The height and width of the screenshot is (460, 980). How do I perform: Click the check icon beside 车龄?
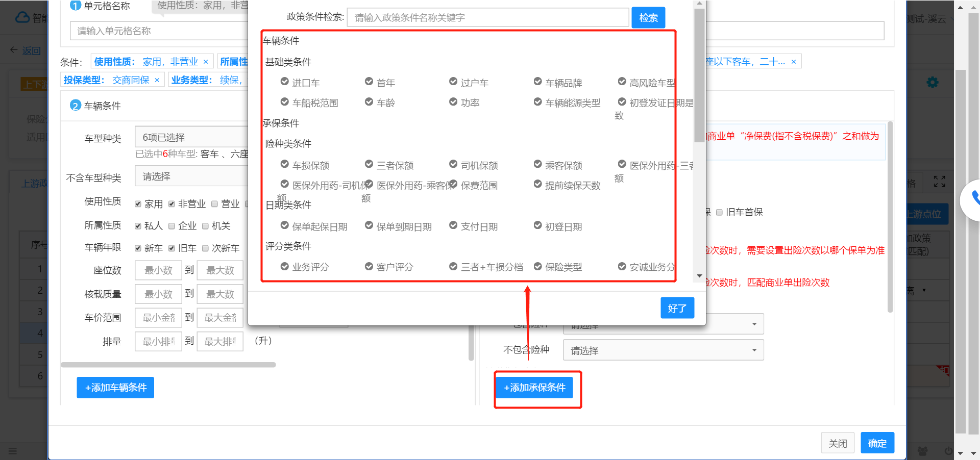pos(369,102)
